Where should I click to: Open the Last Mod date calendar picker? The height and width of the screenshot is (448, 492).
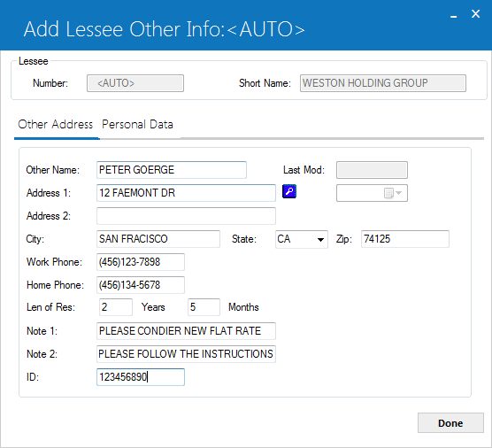tap(388, 193)
